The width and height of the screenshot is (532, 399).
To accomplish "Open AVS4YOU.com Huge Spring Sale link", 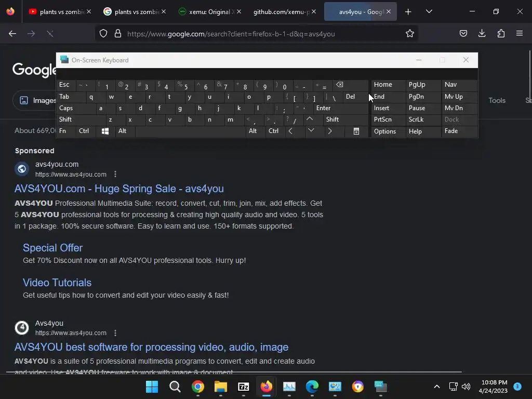I will pyautogui.click(x=119, y=189).
